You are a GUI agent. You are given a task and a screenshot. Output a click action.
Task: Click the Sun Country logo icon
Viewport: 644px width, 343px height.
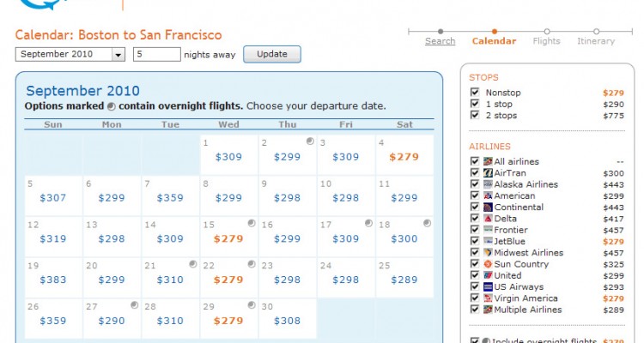[x=488, y=264]
